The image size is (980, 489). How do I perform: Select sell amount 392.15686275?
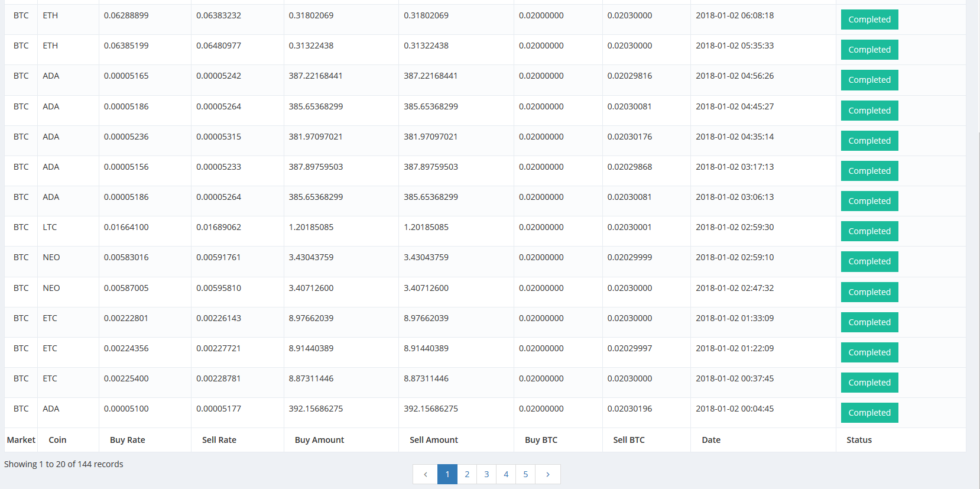pyautogui.click(x=431, y=409)
